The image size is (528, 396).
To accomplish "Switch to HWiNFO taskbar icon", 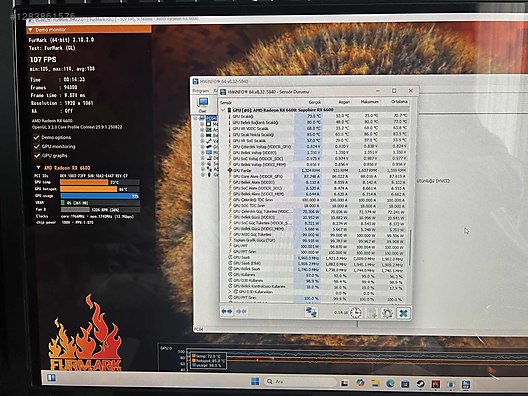I will coord(466,385).
